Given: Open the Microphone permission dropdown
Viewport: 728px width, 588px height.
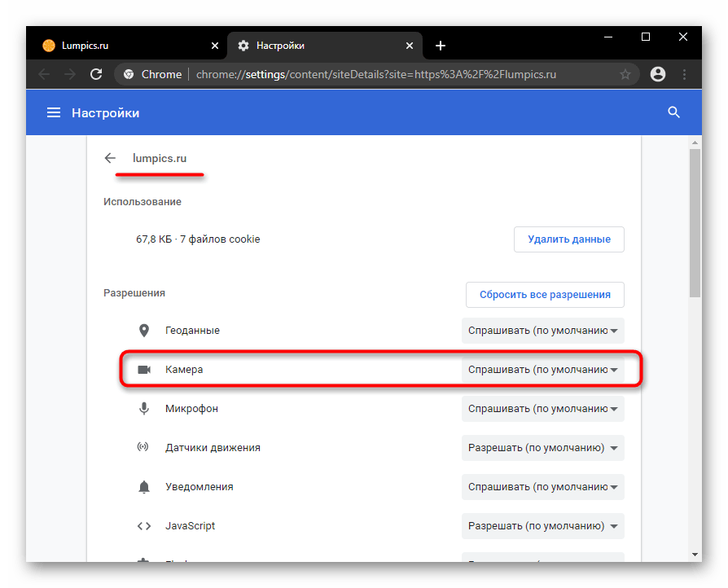Looking at the screenshot, I should pyautogui.click(x=542, y=409).
